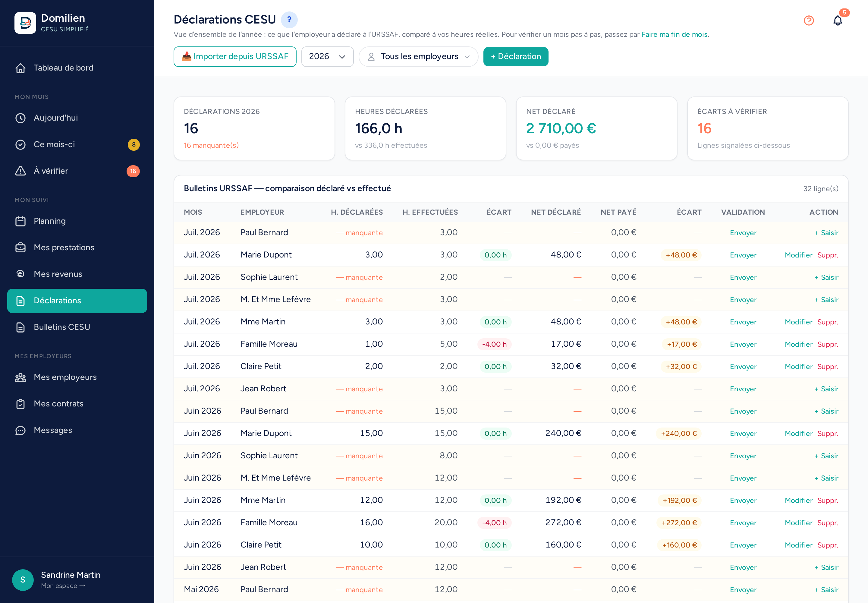Click Suppr. for Juil. 2026 Famille Moreau
The width and height of the screenshot is (868, 603).
[827, 344]
